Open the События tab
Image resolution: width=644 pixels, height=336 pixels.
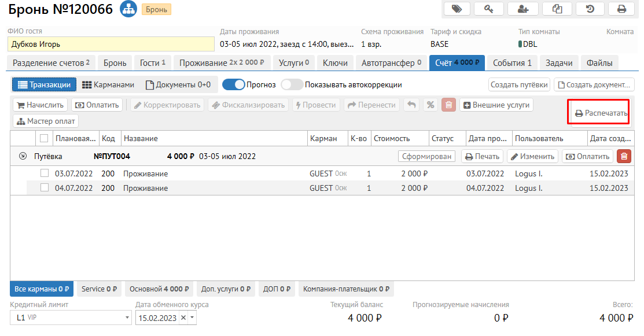(x=512, y=63)
